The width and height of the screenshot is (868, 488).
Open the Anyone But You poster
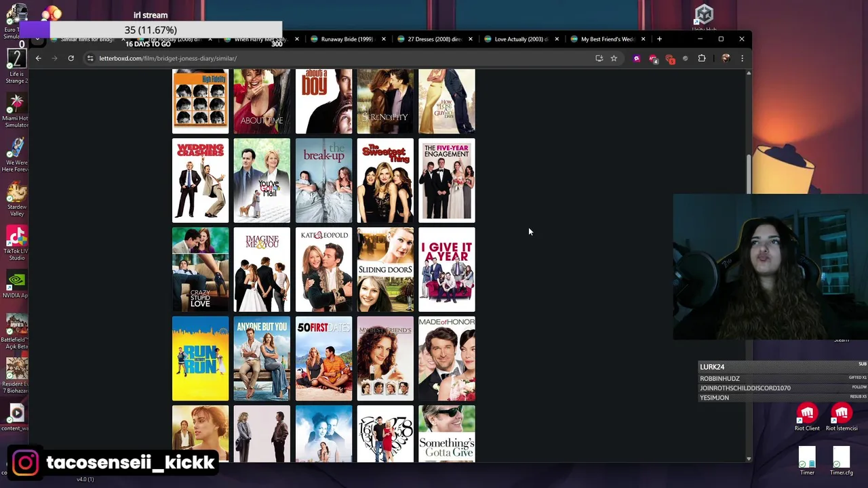click(262, 359)
